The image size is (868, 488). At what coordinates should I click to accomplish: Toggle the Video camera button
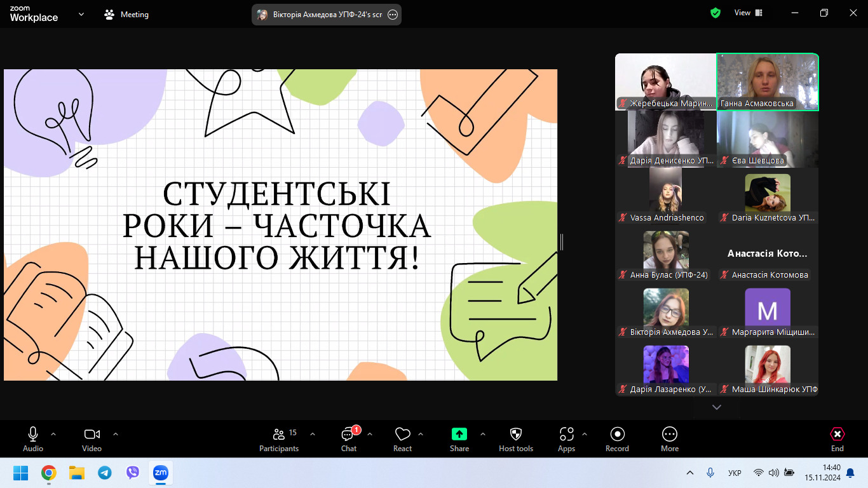pos(92,439)
